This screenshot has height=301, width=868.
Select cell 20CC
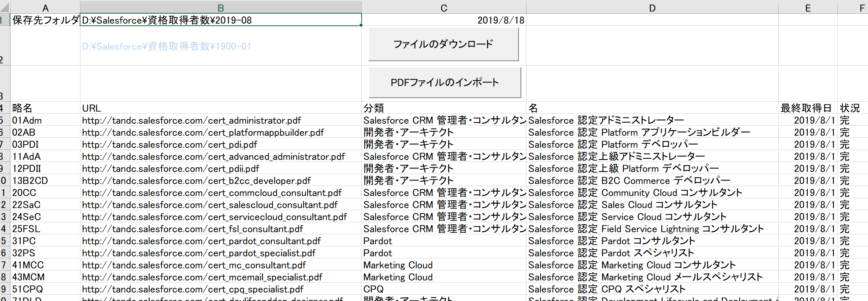coord(45,192)
